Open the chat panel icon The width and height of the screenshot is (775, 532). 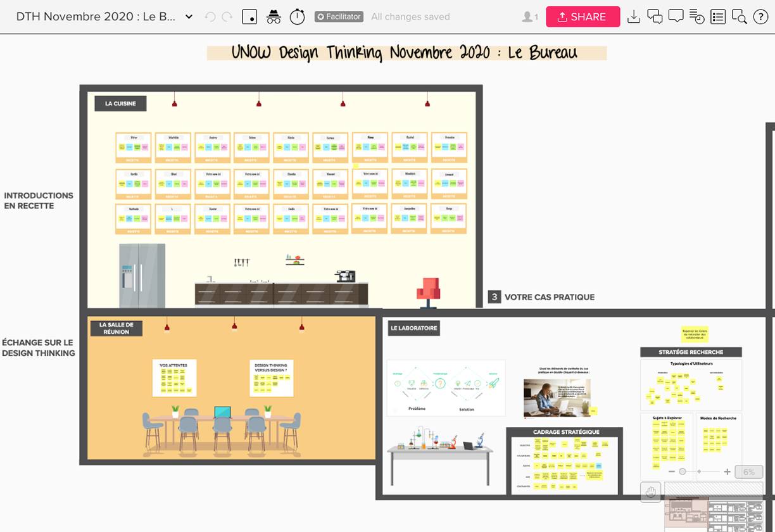click(x=655, y=17)
